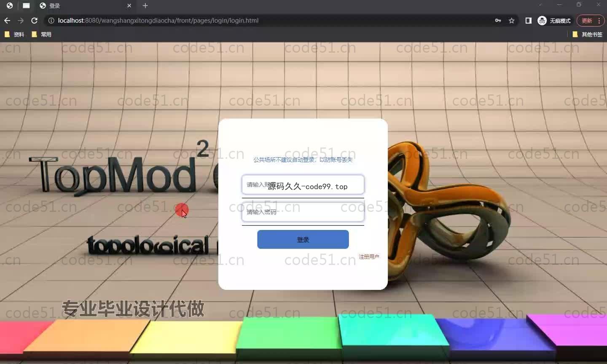This screenshot has width=607, height=364.
Task: Open the saved password key icon
Action: [498, 20]
